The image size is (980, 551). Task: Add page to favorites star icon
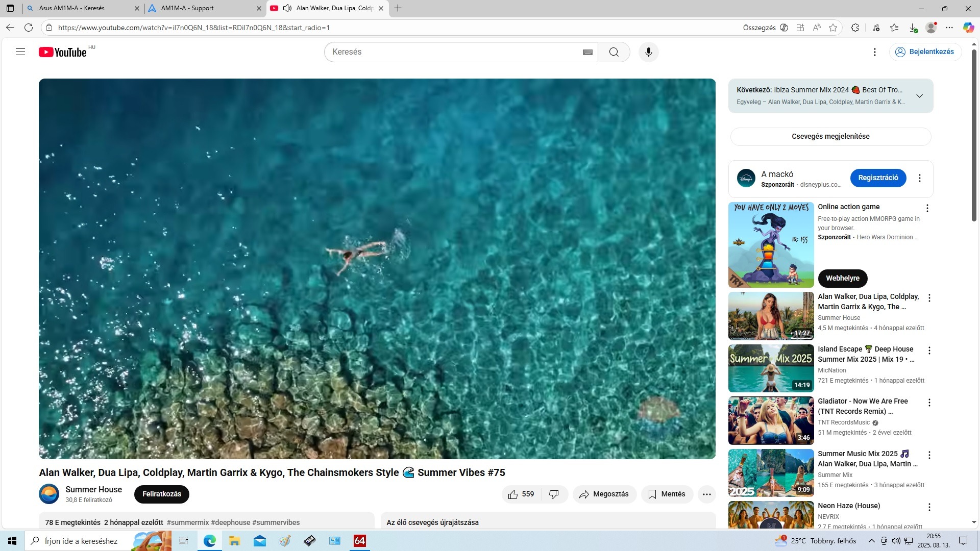coord(833,28)
